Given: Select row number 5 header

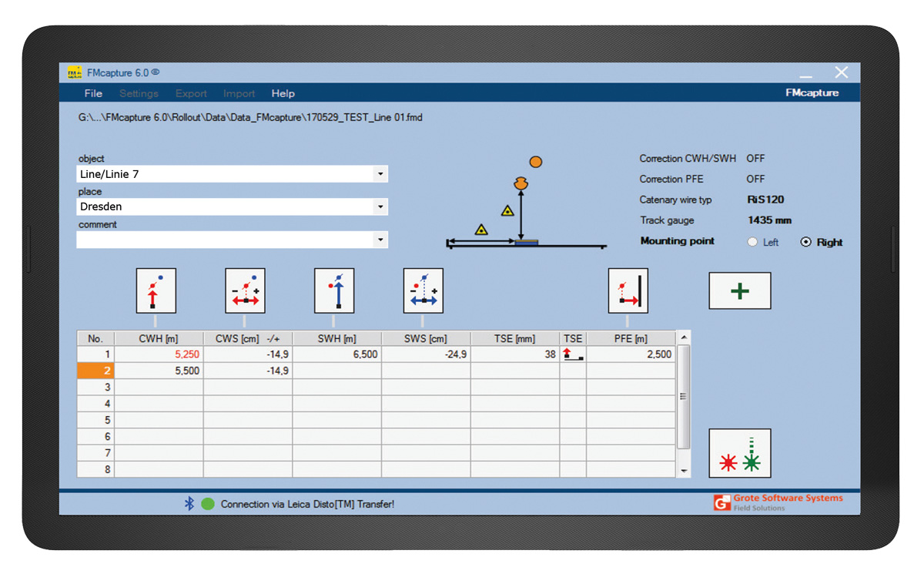Looking at the screenshot, I should point(95,420).
